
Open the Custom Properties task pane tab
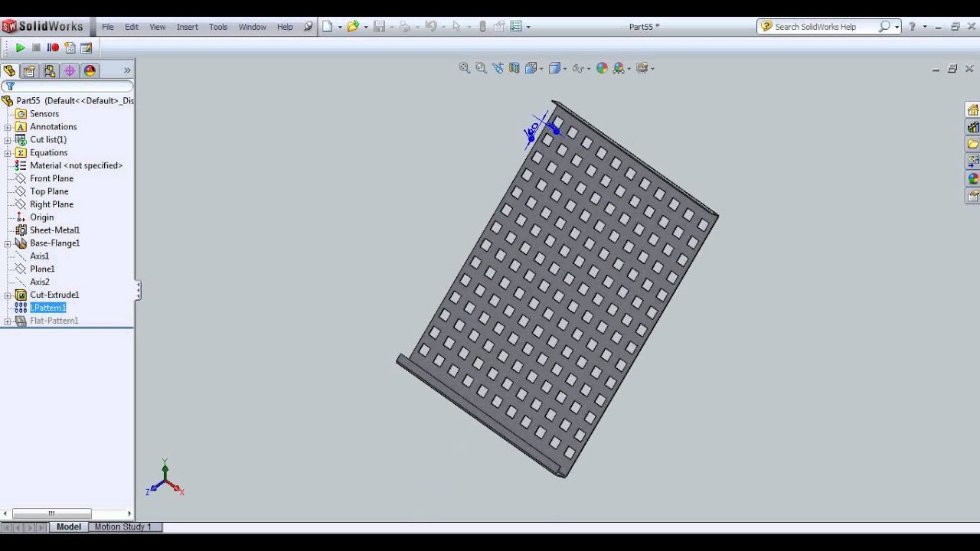pyautogui.click(x=973, y=196)
